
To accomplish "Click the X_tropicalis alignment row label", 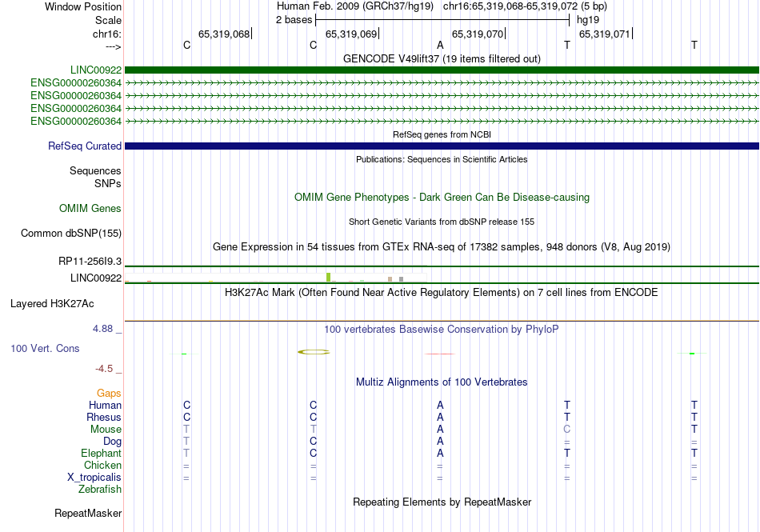I will coord(94,478).
